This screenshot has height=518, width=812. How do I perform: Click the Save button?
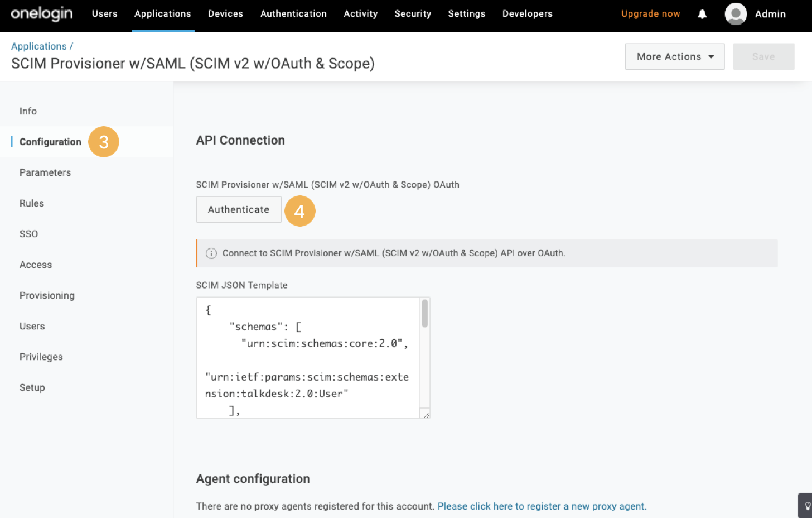click(x=763, y=56)
